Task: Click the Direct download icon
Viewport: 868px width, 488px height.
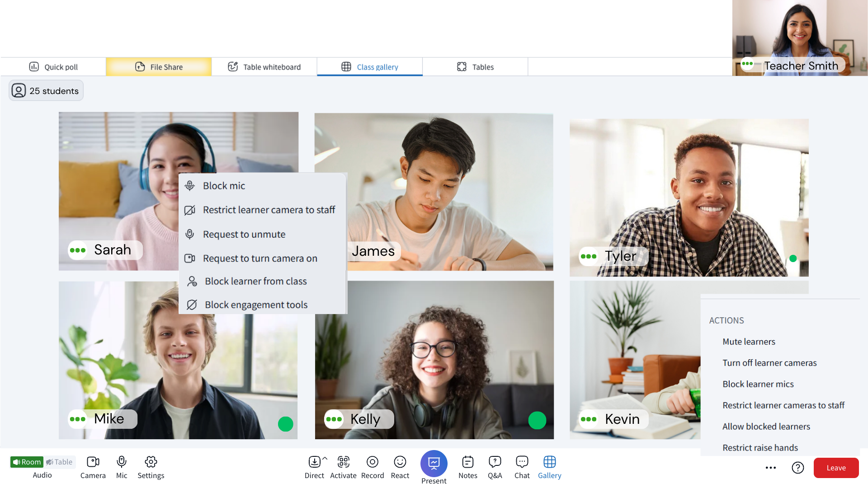Action: pyautogui.click(x=315, y=462)
